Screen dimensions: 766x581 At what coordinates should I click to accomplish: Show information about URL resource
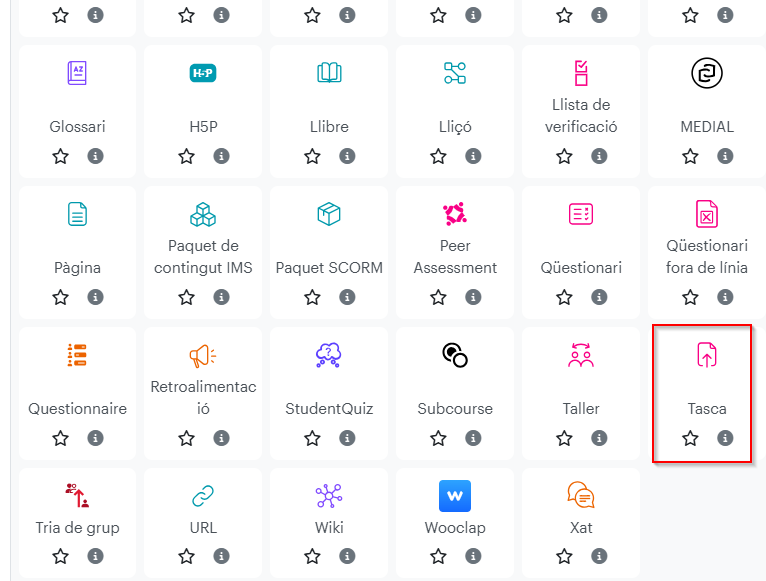[x=221, y=556]
